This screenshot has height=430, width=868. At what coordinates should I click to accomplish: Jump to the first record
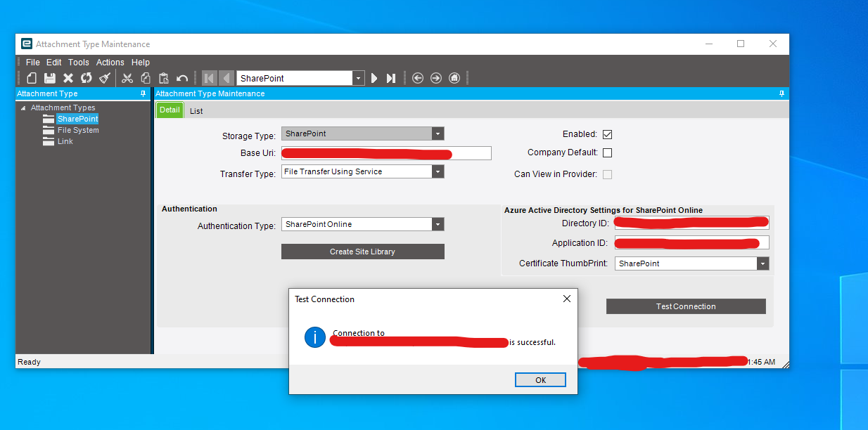tap(210, 78)
